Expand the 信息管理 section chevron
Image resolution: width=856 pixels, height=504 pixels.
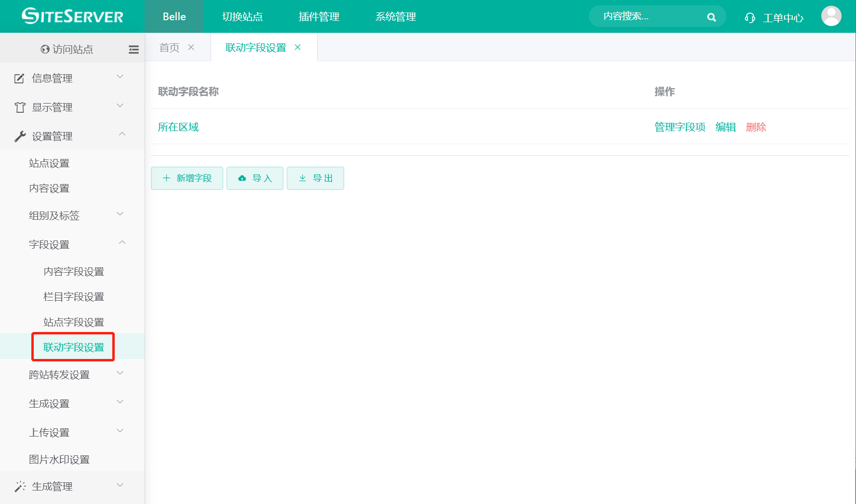click(x=120, y=77)
